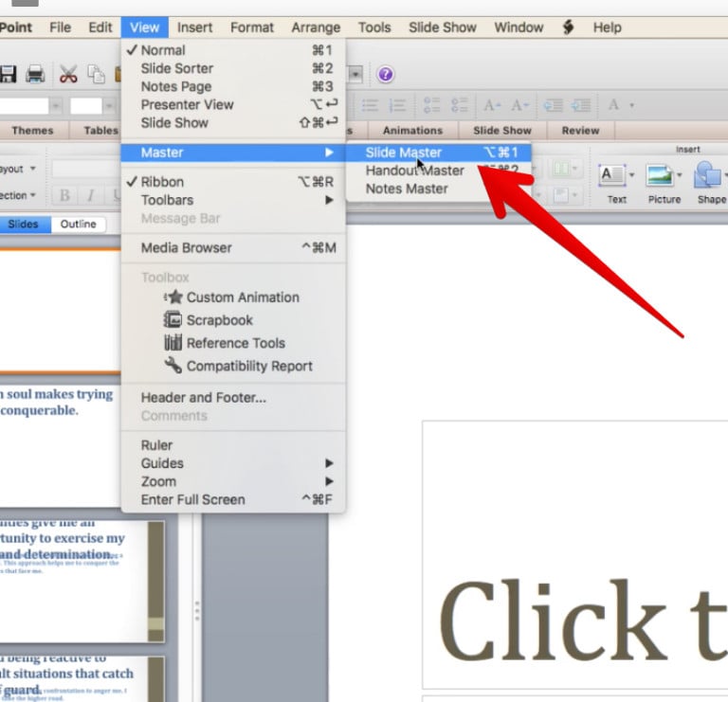Switch to the Slides pane tab
The height and width of the screenshot is (702, 728).
(23, 225)
